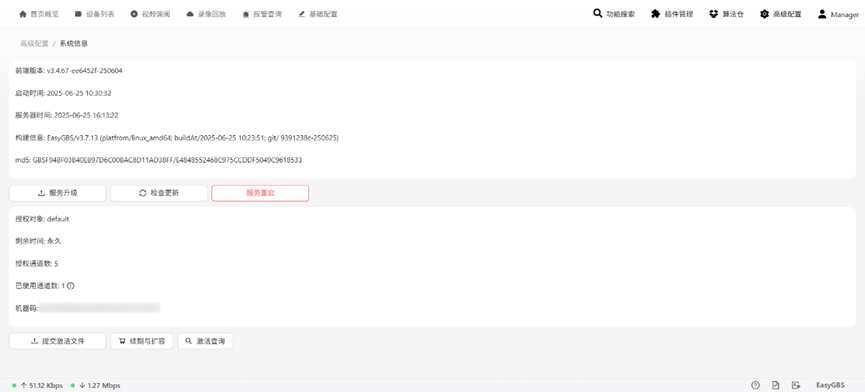This screenshot has height=392, width=865.
Task: Click image settings icon in status bar
Action: tap(795, 385)
